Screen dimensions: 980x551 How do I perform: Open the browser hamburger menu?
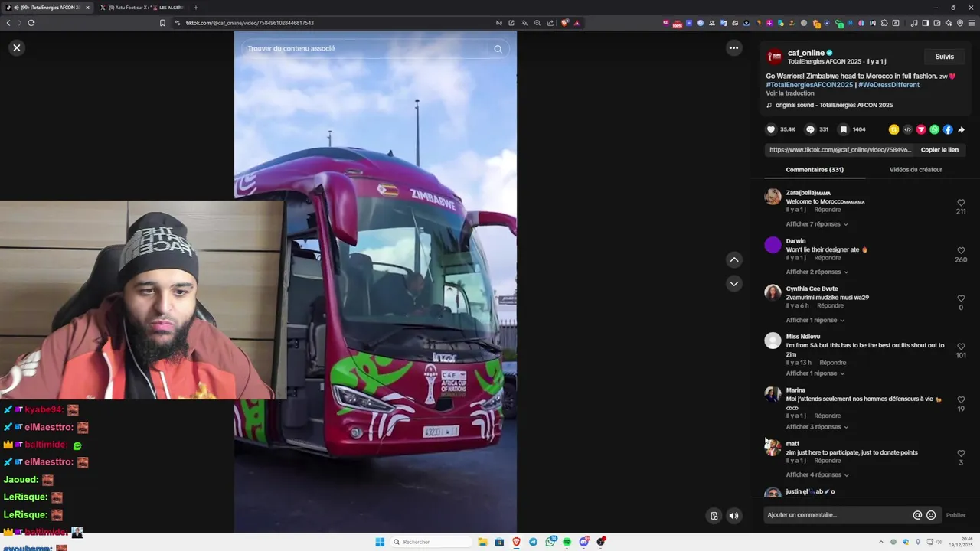point(972,23)
